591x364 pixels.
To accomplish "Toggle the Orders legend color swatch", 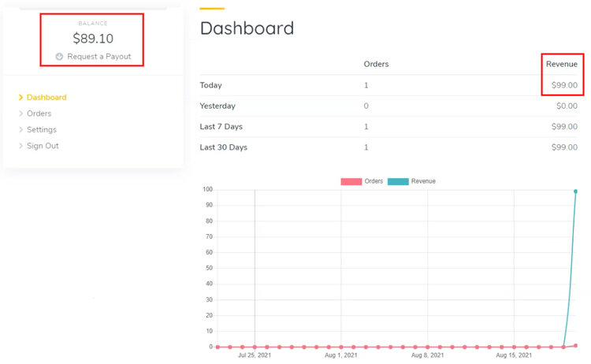I will (x=351, y=181).
